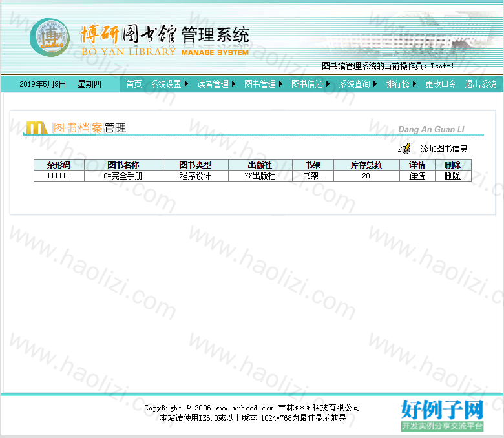504x438 pixels.
Task: Click the 书架1 cell
Action: 313,176
